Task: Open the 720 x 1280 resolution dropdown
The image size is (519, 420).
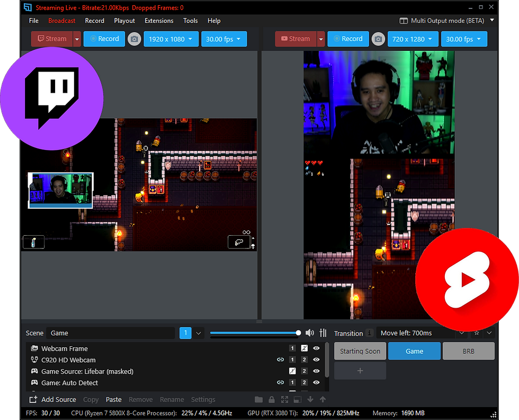Action: (413, 39)
